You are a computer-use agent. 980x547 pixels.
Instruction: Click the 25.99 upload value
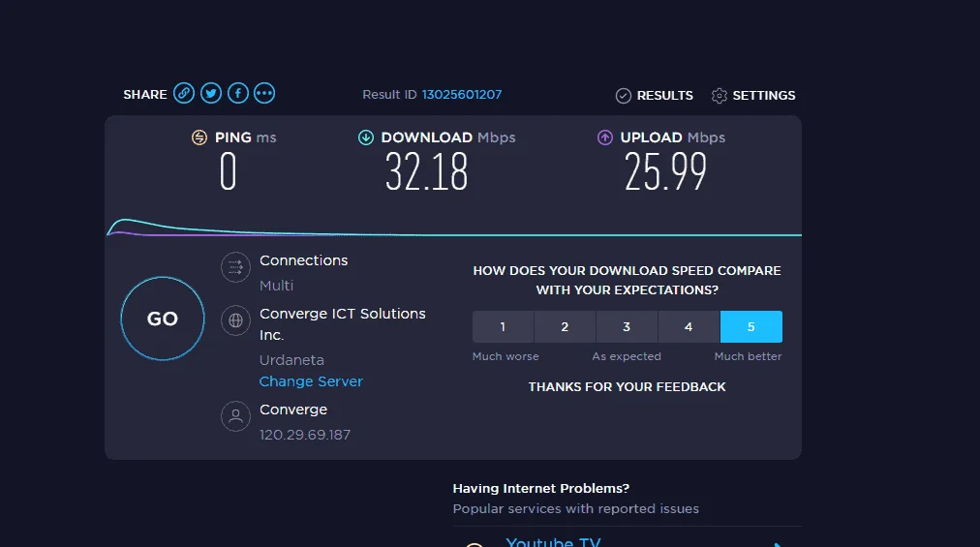coord(665,172)
